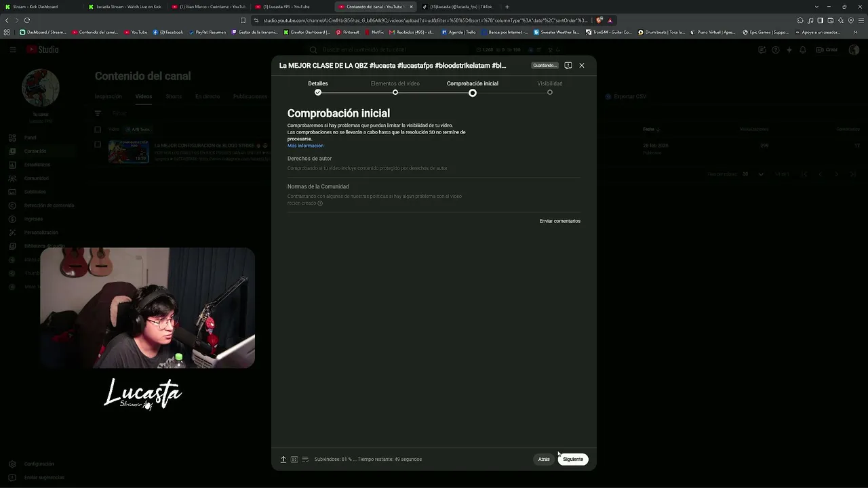Viewport: 868px width, 488px height.
Task: Open the Agenda | Trello bookmark
Action: click(x=458, y=32)
